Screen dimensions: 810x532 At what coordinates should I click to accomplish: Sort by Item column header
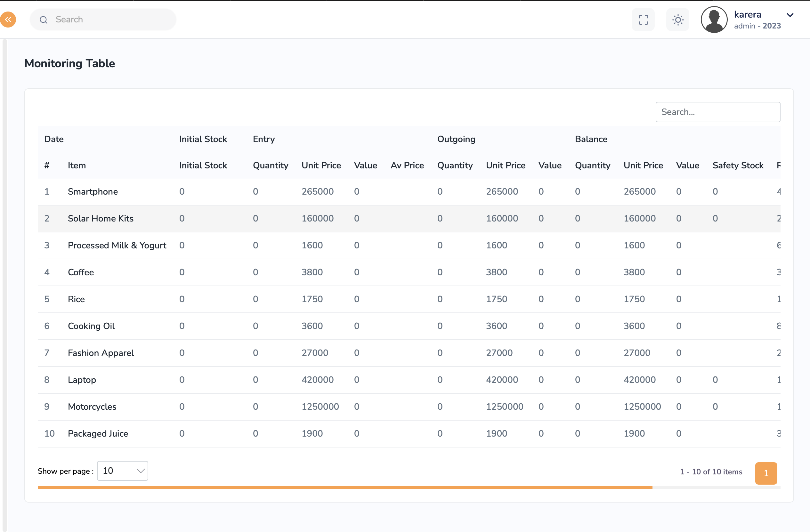(x=77, y=165)
